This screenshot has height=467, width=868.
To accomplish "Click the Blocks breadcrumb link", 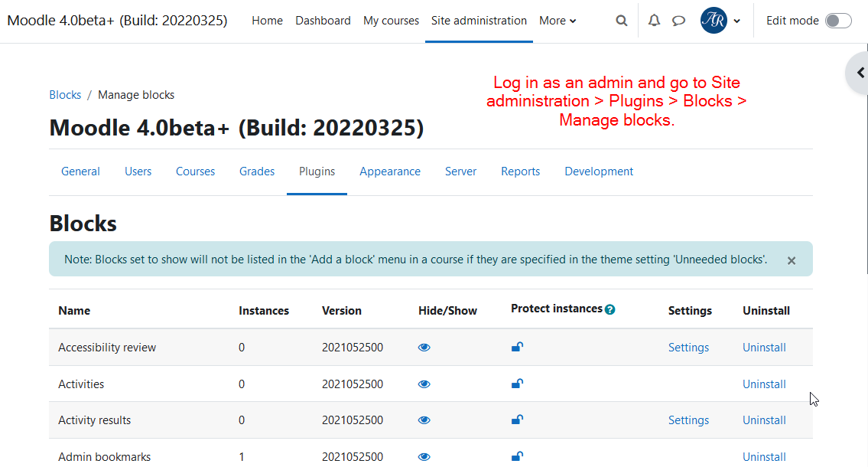I will (x=65, y=95).
